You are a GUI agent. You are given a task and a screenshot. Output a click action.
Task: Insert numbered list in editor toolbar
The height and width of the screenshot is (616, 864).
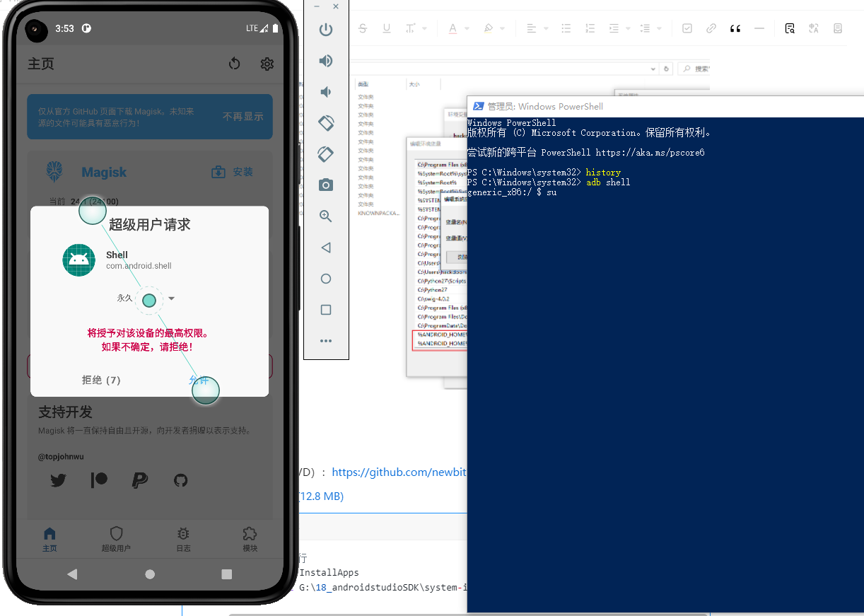click(590, 28)
